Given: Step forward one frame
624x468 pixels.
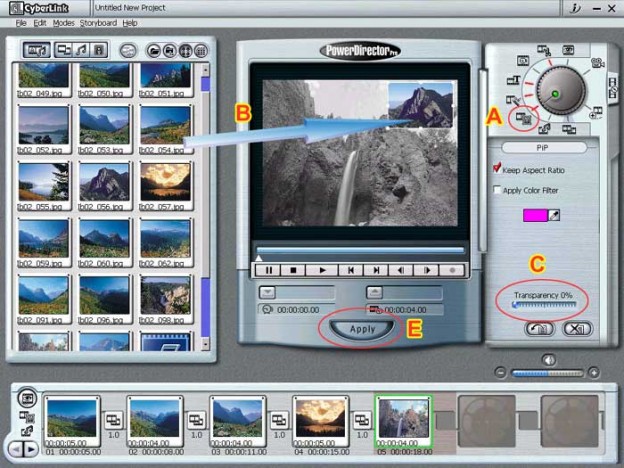Looking at the screenshot, I should click(x=426, y=270).
